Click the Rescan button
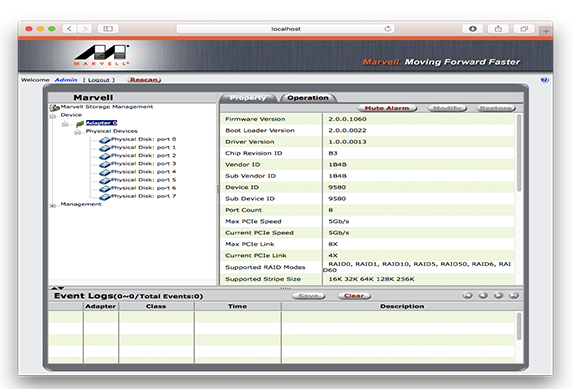Image resolution: width=572 pixels, height=389 pixels. [x=144, y=80]
